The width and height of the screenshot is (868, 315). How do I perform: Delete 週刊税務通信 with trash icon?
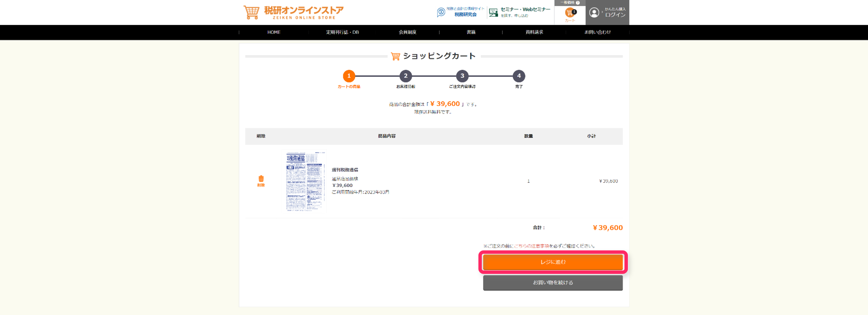261,181
